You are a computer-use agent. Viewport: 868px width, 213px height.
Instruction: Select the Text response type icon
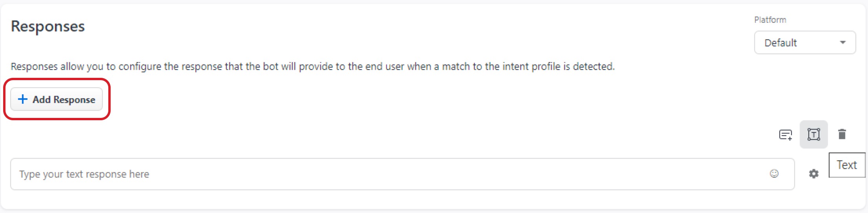[813, 134]
